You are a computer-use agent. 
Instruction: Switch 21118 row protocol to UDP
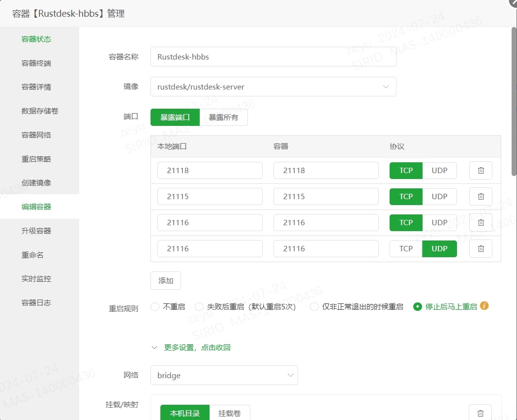(439, 171)
